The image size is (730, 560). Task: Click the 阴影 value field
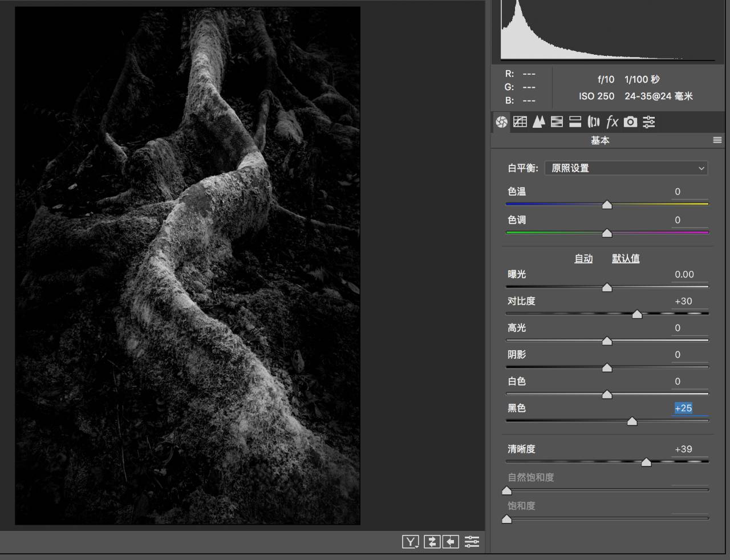[690, 355]
